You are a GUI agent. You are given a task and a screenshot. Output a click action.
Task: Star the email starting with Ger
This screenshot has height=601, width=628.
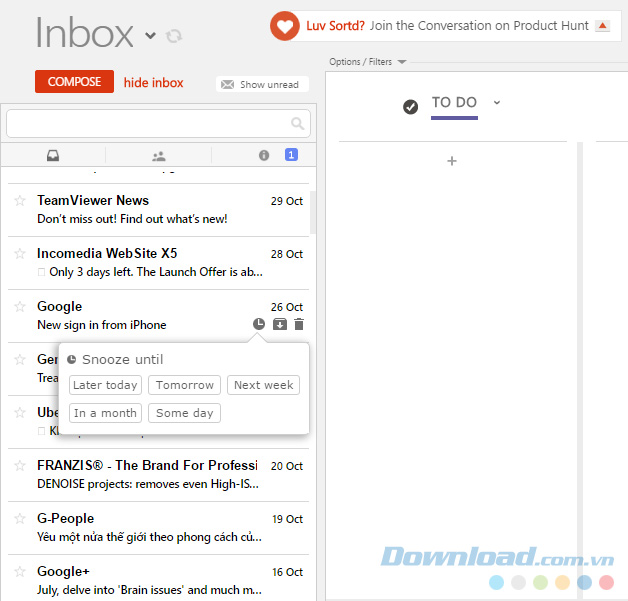(x=20, y=360)
